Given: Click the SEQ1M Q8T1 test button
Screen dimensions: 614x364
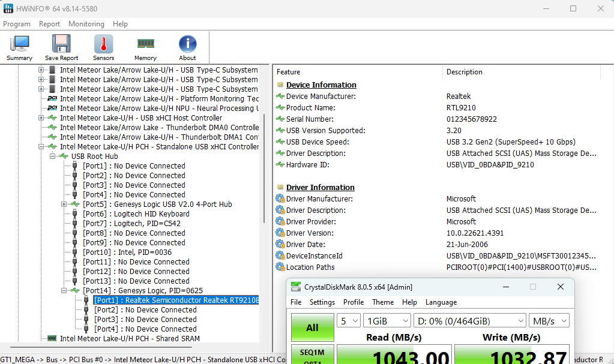Looking at the screenshot, I should tap(313, 354).
